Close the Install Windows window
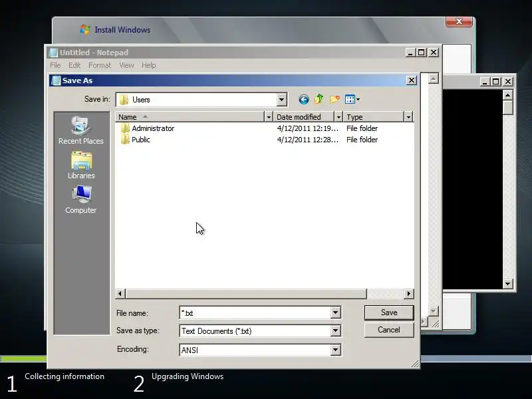532x399 pixels. 459,21
